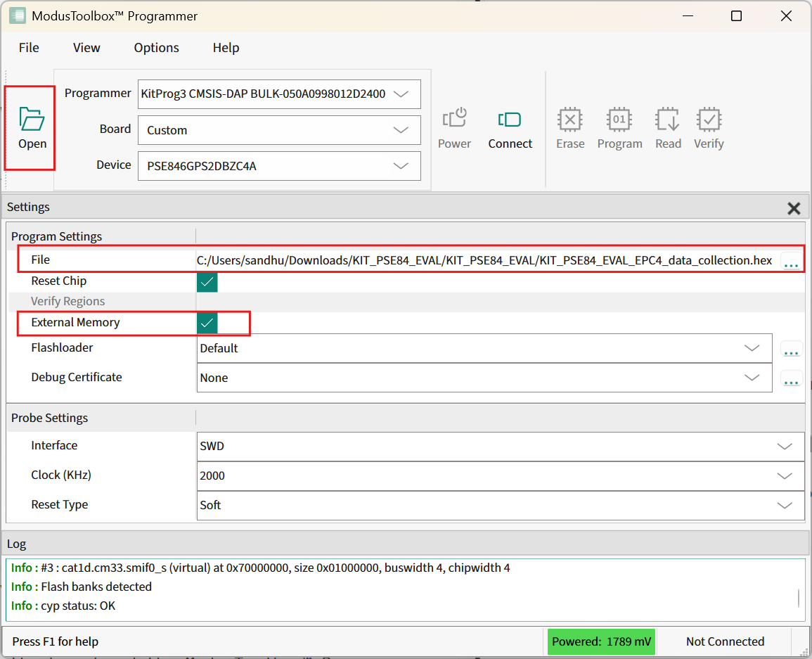The width and height of the screenshot is (812, 659).
Task: Browse for hex file using ellipsis button
Action: (x=791, y=262)
